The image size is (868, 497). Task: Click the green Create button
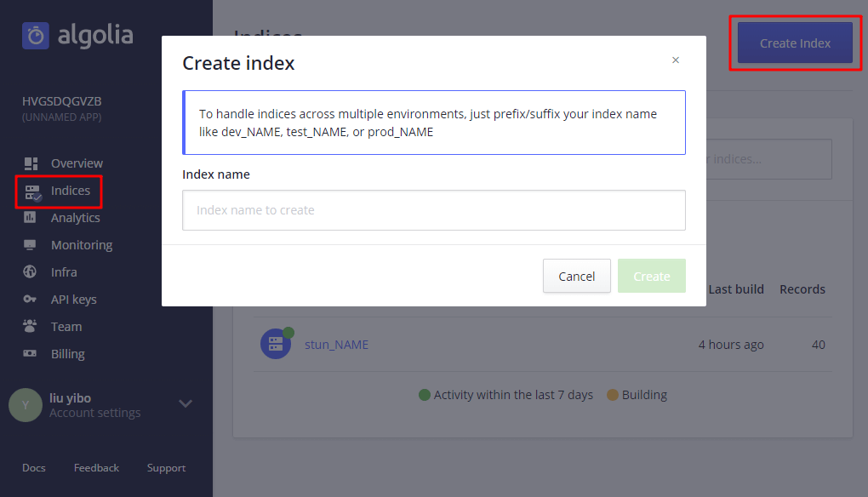(x=652, y=276)
